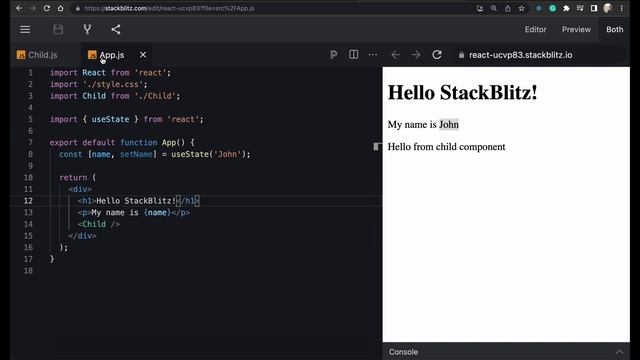Click browser back arrow

(x=19, y=8)
